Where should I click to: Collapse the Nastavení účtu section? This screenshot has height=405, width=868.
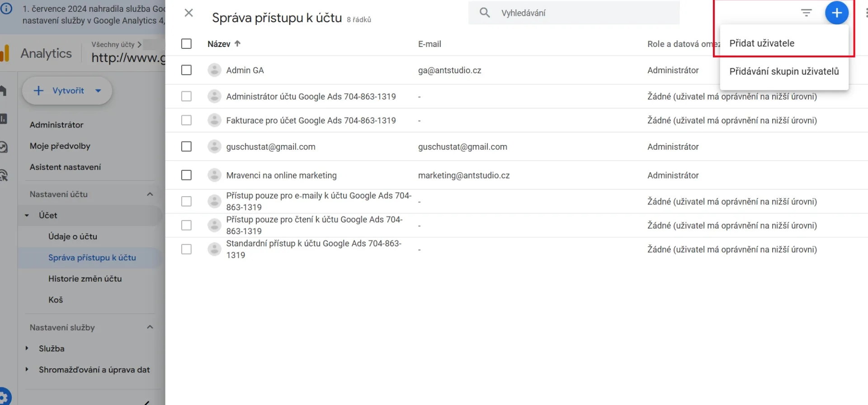point(150,194)
